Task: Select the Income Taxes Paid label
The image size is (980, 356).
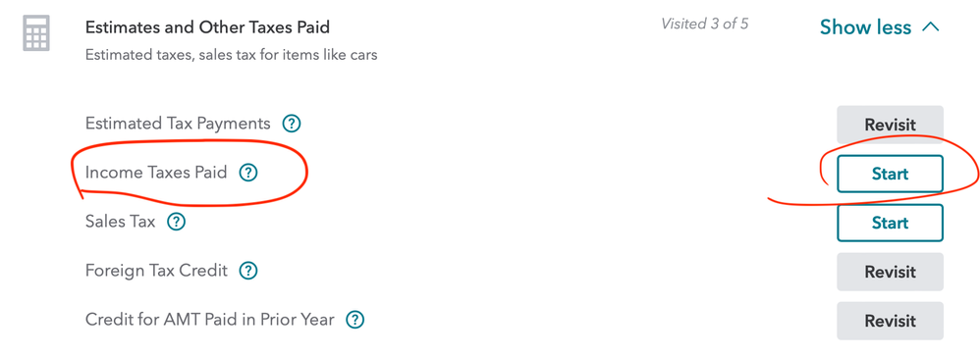Action: 156,173
